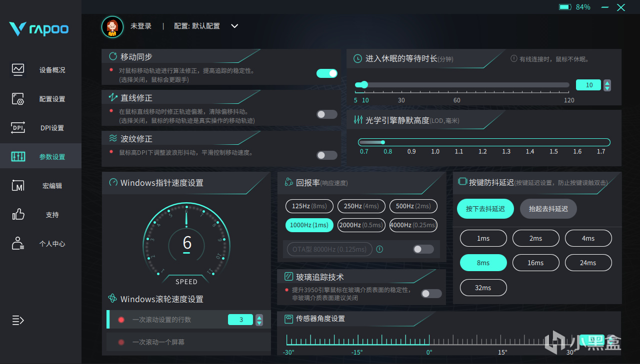Collapse the sidebar with the bottom-left menu icon

(x=18, y=320)
